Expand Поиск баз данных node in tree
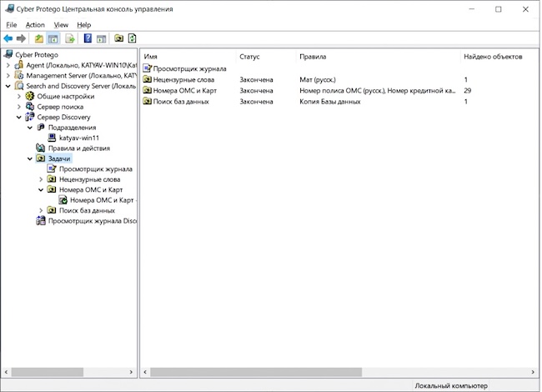Image resolution: width=542 pixels, height=392 pixels. point(41,210)
